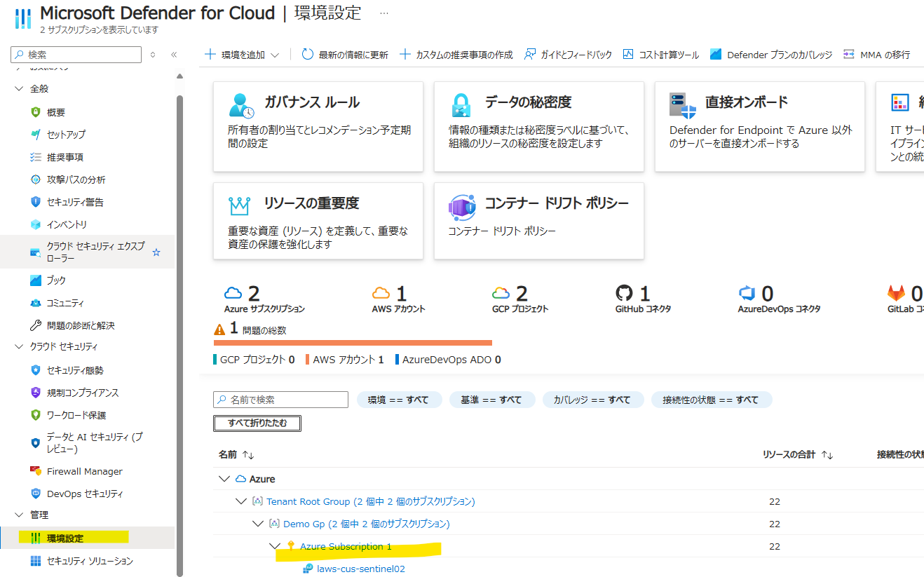Click the すべて折りたたむ button
Viewport: 924px width, 577px height.
(257, 423)
